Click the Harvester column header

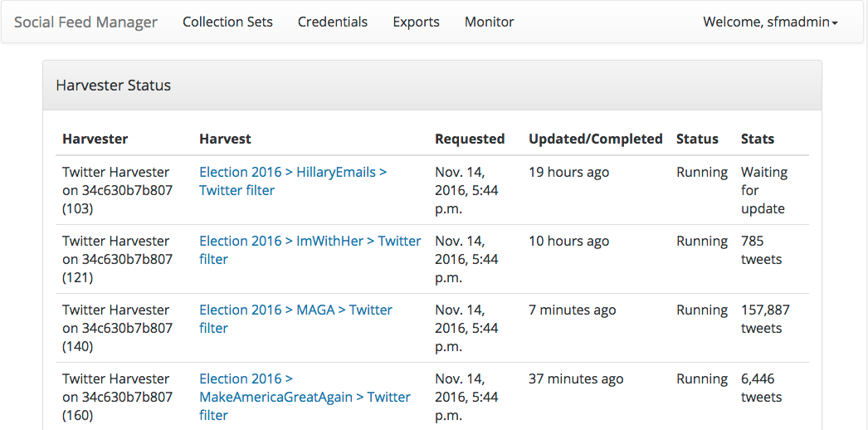tap(95, 139)
